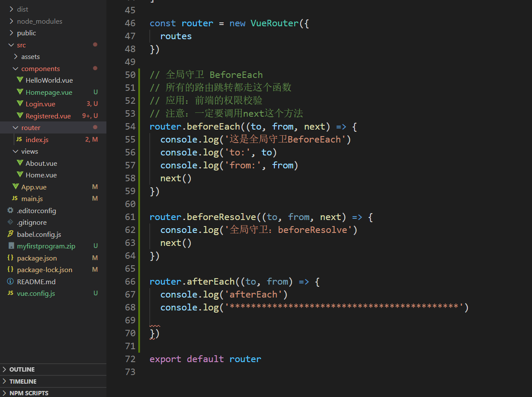Open router index.js file
532x397 pixels.
pos(37,140)
